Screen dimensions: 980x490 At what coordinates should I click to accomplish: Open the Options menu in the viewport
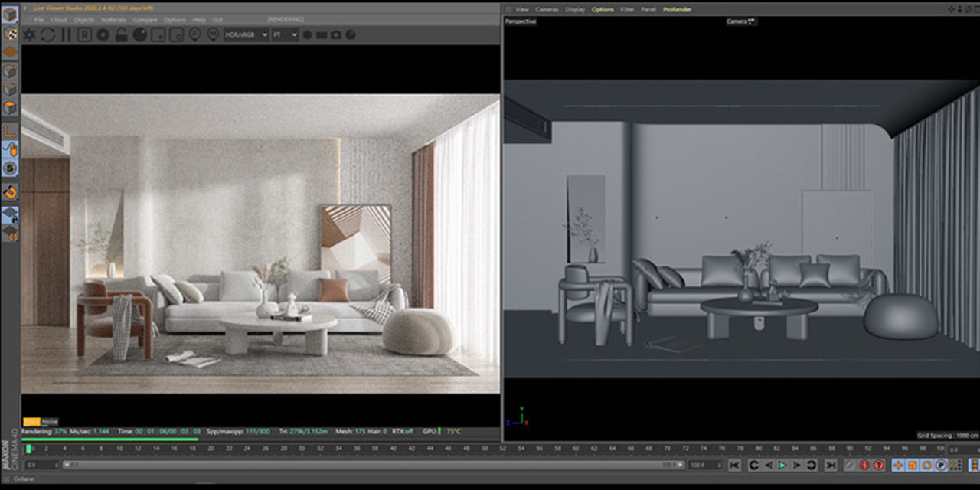click(604, 10)
